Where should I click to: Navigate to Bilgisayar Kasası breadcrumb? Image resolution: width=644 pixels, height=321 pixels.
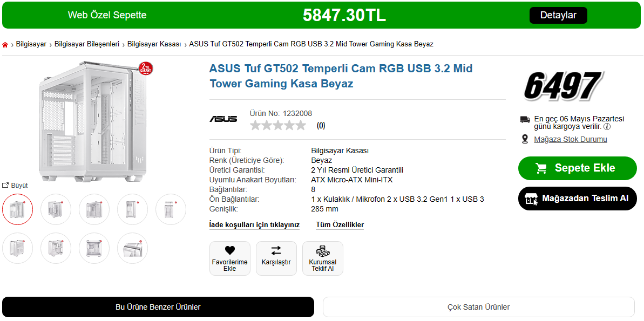pos(154,44)
